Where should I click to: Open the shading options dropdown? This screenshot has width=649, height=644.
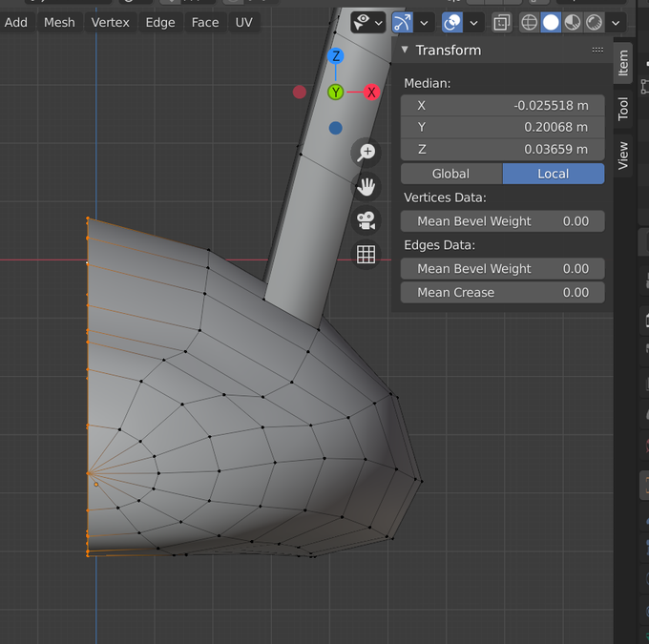tap(616, 23)
